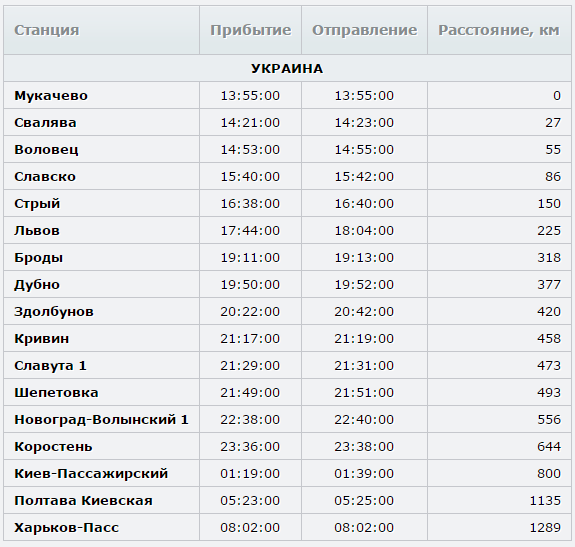Screen dimensions: 575x547
Task: Click the Прибытие column header
Action: [250, 30]
